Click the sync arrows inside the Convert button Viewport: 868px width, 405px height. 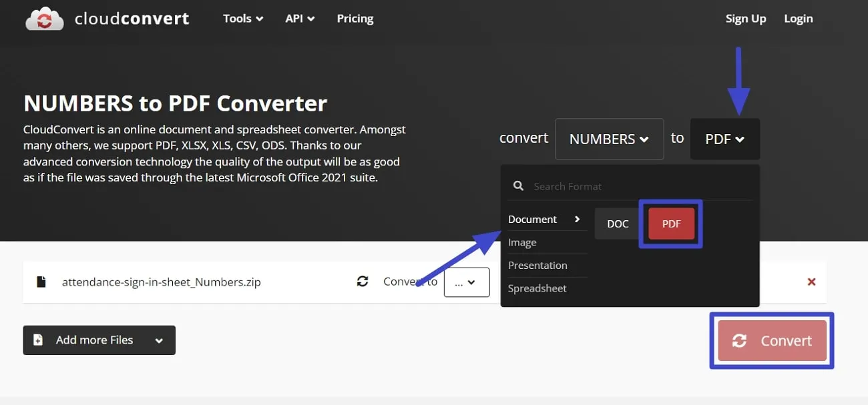740,340
